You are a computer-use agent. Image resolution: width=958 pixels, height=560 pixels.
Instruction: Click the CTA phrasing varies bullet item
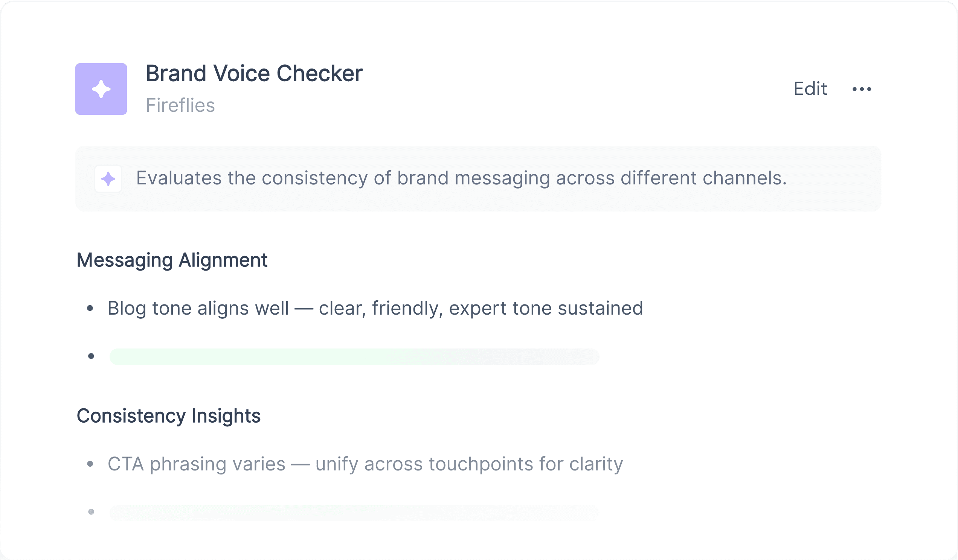tap(365, 464)
